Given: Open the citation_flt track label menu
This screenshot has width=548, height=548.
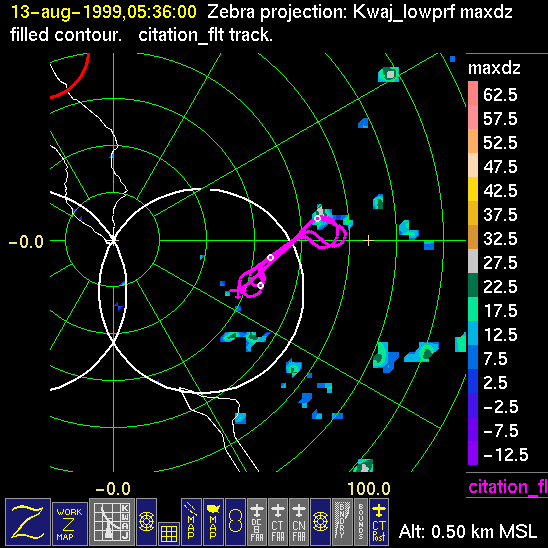Looking at the screenshot, I should tap(508, 486).
